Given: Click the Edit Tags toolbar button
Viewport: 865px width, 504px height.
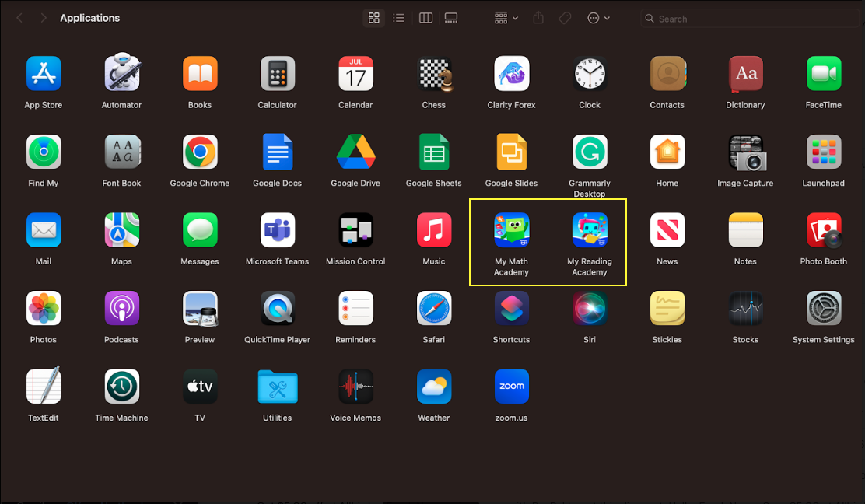Looking at the screenshot, I should point(565,18).
